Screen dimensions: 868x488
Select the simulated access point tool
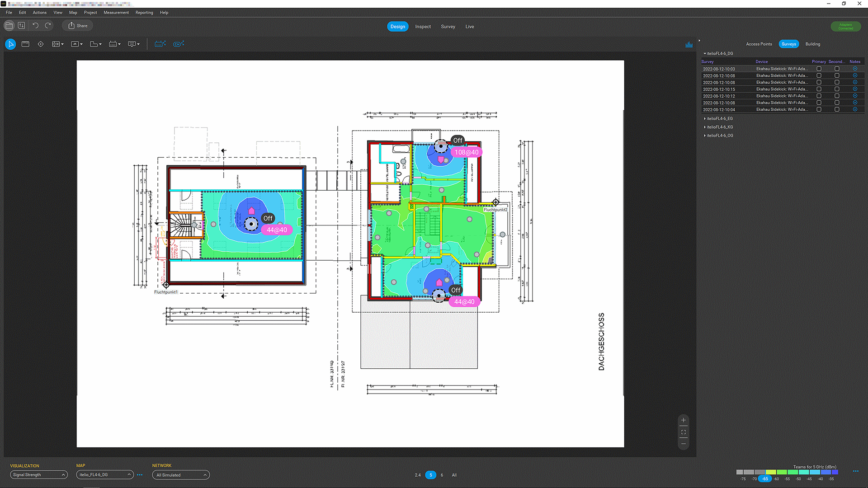(113, 44)
